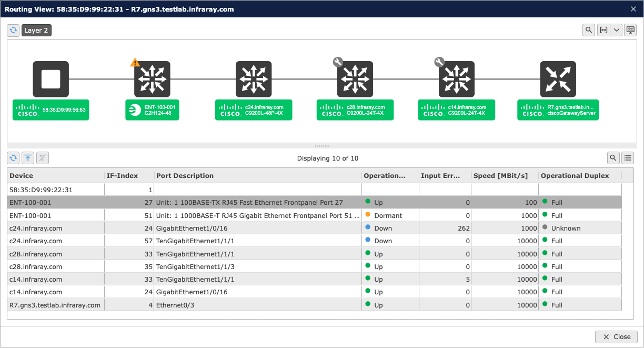The width and height of the screenshot is (644, 348).
Task: Expand the zoom options dropdown arrow
Action: (616, 31)
